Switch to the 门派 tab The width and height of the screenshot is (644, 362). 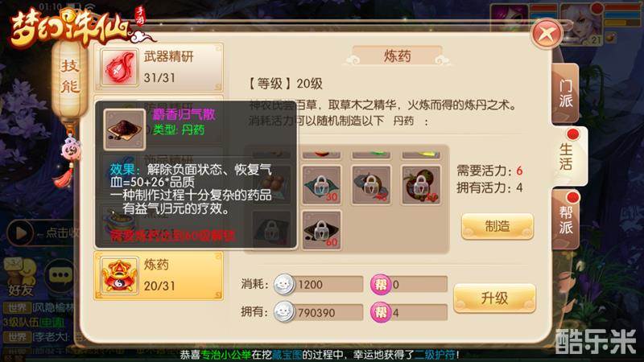[566, 93]
